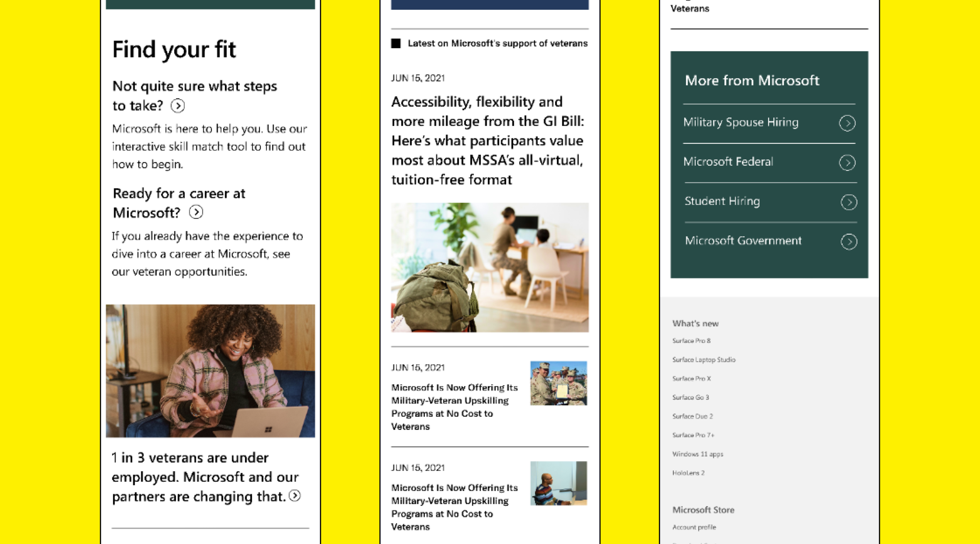Screen dimensions: 980x544
Task: Click the backpack and desk article image
Action: click(x=490, y=267)
